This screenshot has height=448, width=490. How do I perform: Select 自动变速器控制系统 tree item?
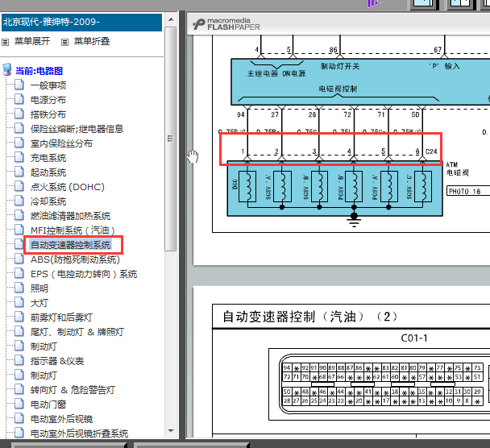pyautogui.click(x=70, y=245)
